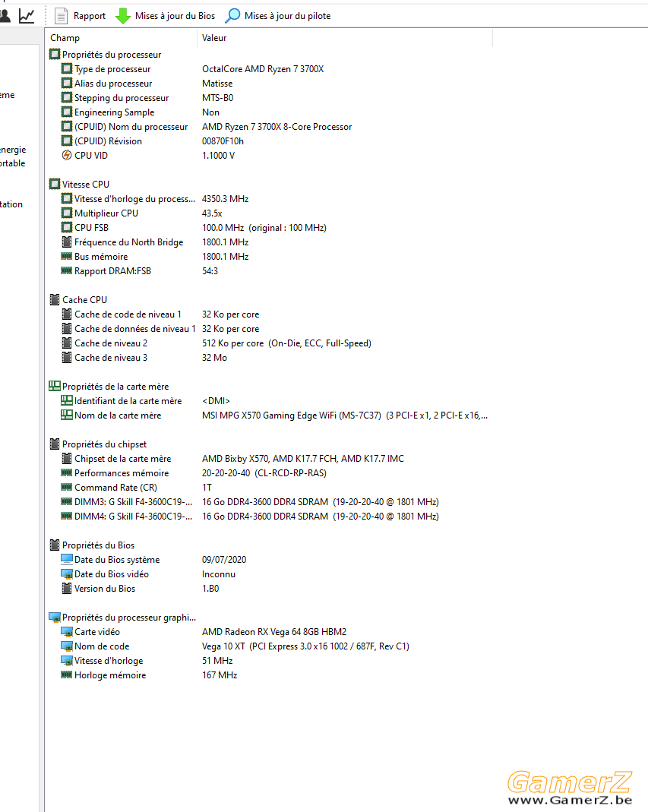Select the CPU FSB field
648x812 pixels.
[x=92, y=228]
